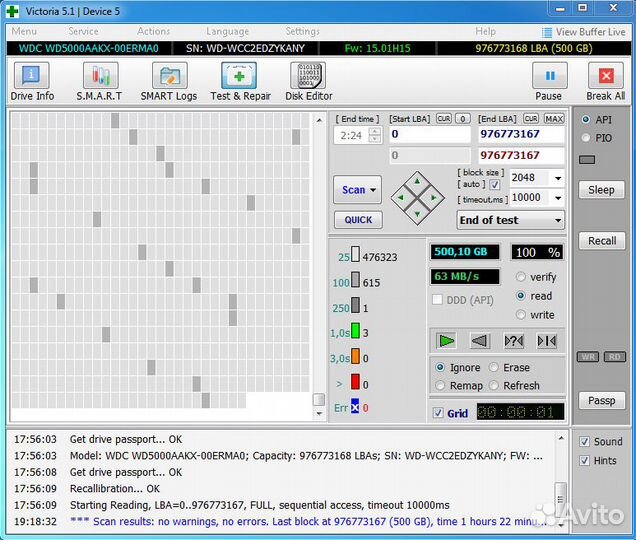Image resolution: width=636 pixels, height=540 pixels.
Task: Click the View Buffer Live icon
Action: [x=547, y=32]
